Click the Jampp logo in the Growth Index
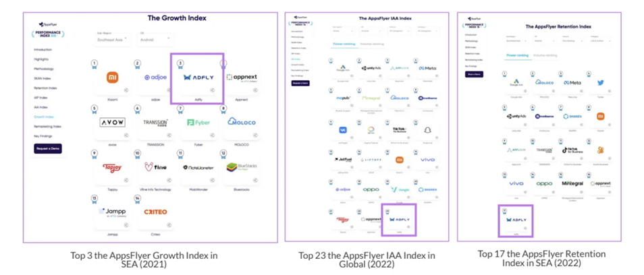 coord(112,212)
